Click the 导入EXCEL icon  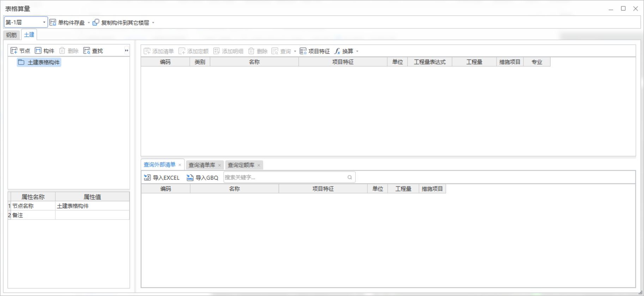pyautogui.click(x=147, y=178)
